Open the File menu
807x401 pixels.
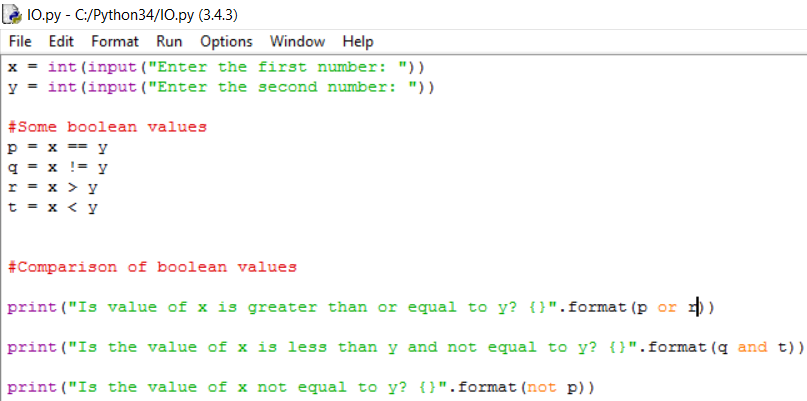click(x=20, y=41)
